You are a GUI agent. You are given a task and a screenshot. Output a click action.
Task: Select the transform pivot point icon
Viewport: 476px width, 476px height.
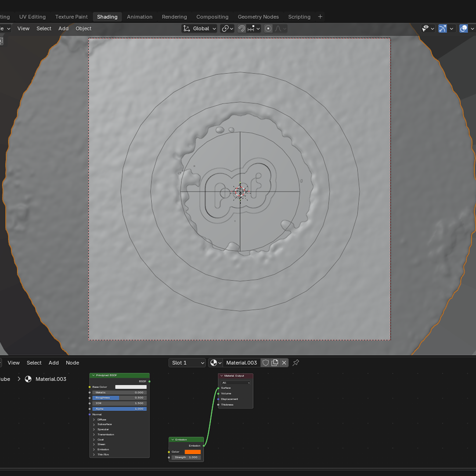click(x=225, y=28)
